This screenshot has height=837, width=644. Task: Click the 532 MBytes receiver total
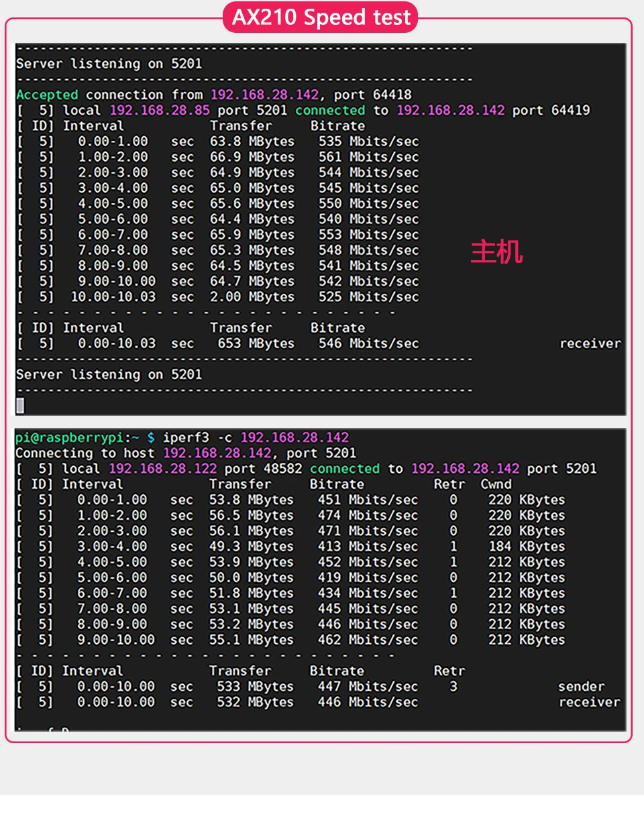tap(256, 702)
